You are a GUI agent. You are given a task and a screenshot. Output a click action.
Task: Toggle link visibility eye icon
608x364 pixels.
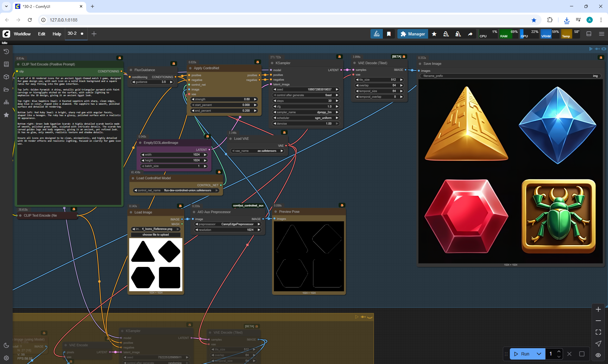(x=598, y=355)
